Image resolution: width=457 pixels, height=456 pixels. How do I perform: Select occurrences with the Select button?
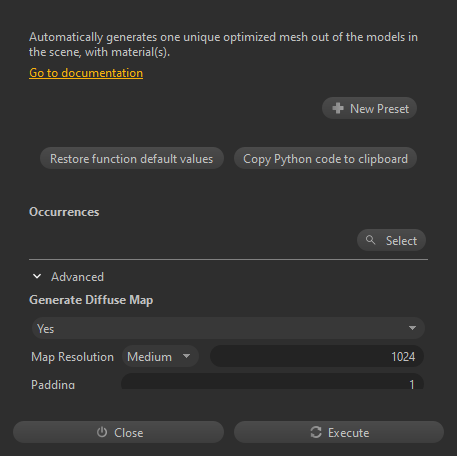tap(391, 240)
